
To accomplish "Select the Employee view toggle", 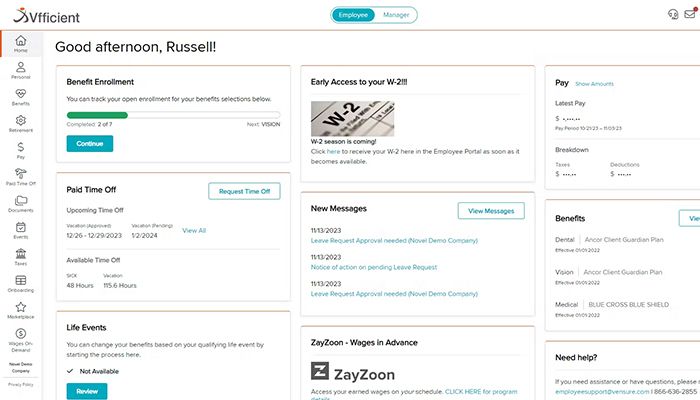I will (352, 15).
